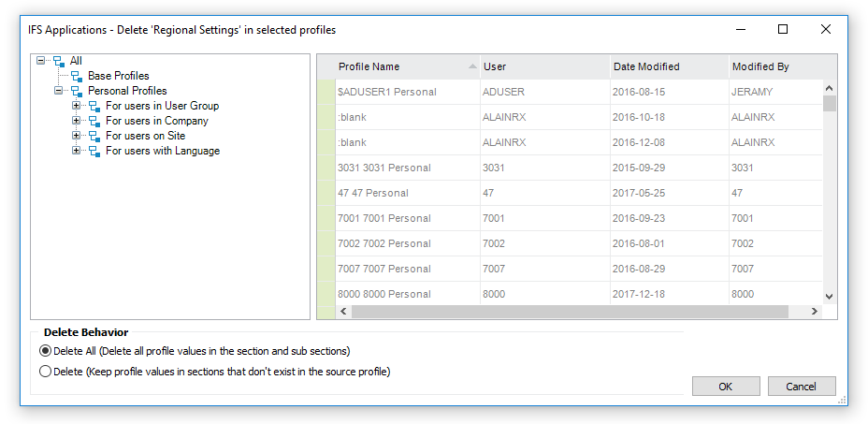Choose Delete keeping non-source section values
Image resolution: width=868 pixels, height=424 pixels.
coord(46,372)
